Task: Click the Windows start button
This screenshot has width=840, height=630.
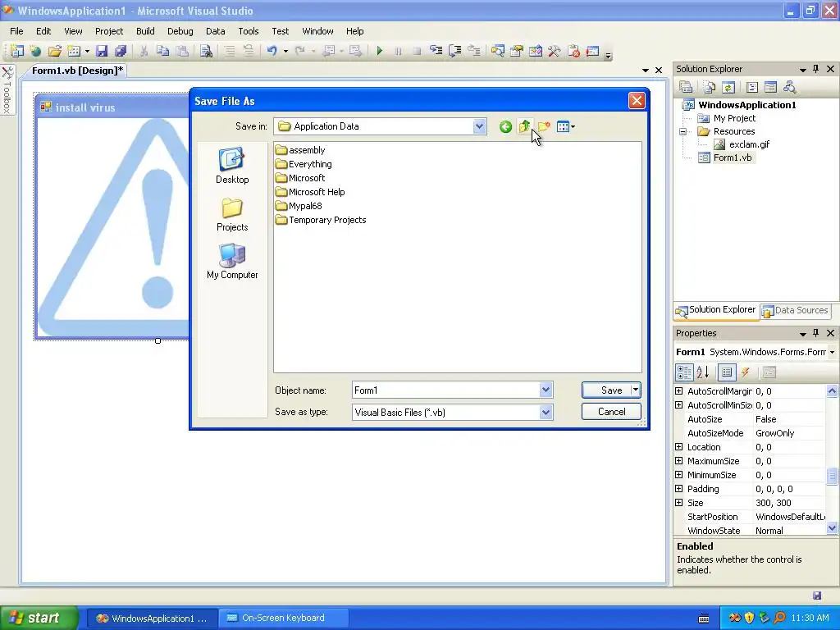Action: point(39,619)
